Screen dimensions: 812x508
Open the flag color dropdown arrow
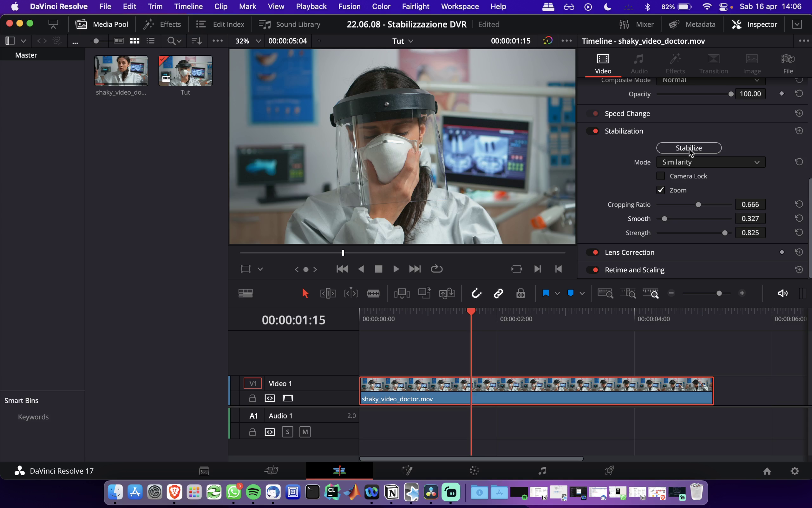(557, 294)
